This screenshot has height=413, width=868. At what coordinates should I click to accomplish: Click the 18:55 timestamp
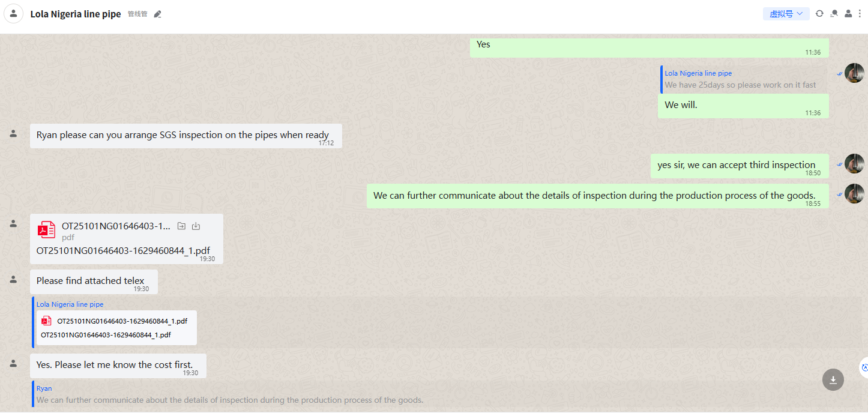click(x=813, y=203)
